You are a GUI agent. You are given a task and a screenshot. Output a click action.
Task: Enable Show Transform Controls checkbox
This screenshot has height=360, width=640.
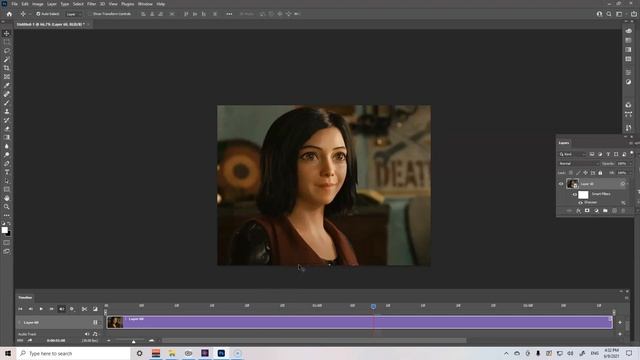click(x=91, y=14)
